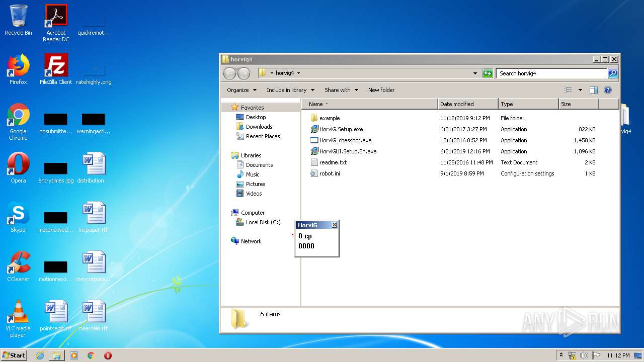Select pointsedit.rtf document on desktop
This screenshot has height=362, width=644.
(x=56, y=316)
